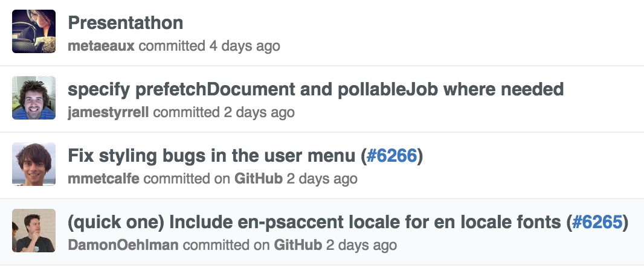Screen dimensions: 644x268
Task: Click '2 days ago' on jamestyrrell's commit
Action: click(x=259, y=112)
